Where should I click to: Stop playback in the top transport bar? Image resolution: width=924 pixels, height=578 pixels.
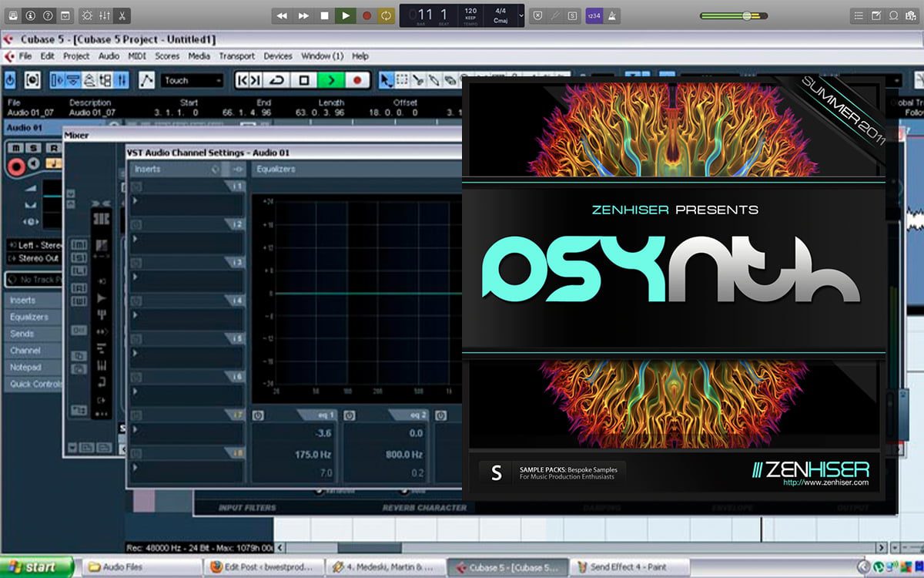point(324,15)
